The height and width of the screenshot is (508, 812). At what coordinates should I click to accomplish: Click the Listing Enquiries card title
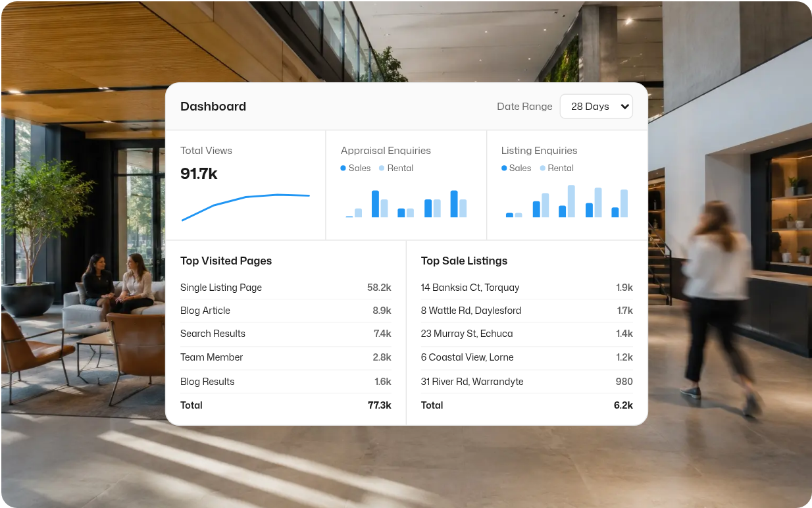(x=539, y=151)
